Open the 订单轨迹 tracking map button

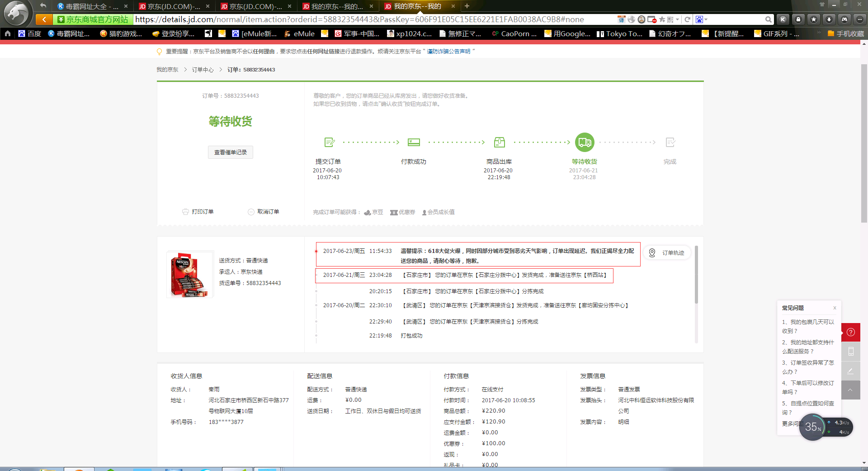click(667, 253)
